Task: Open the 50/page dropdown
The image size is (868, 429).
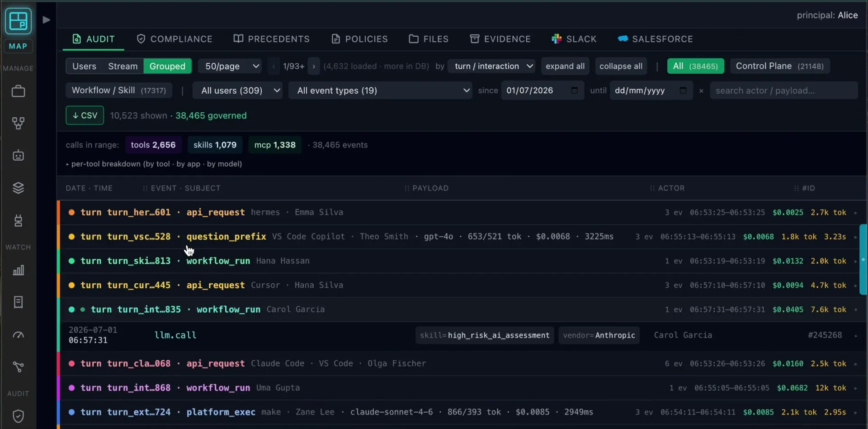Action: pos(231,66)
